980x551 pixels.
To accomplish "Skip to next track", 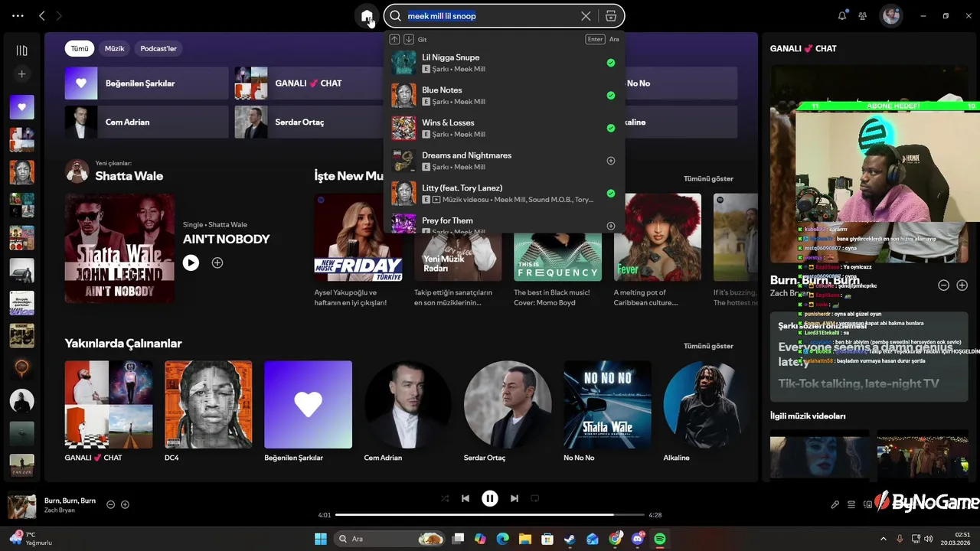I will click(x=514, y=498).
